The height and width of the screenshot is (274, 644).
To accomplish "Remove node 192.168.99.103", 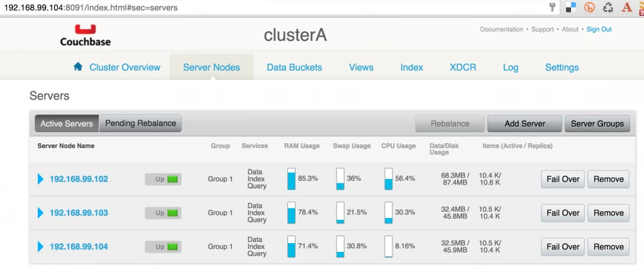I will point(608,213).
